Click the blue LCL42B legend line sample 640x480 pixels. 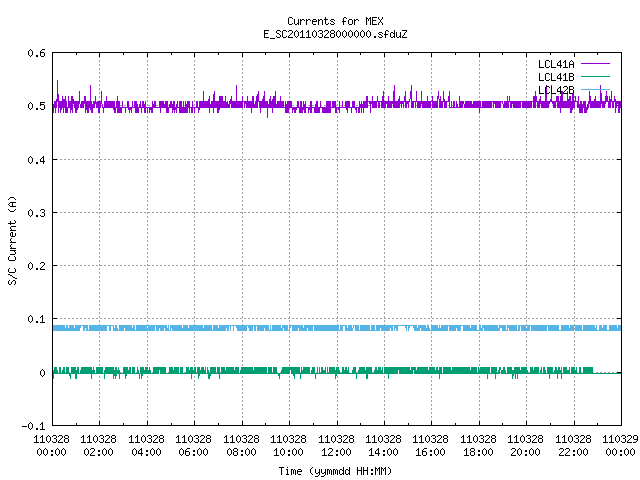(595, 89)
